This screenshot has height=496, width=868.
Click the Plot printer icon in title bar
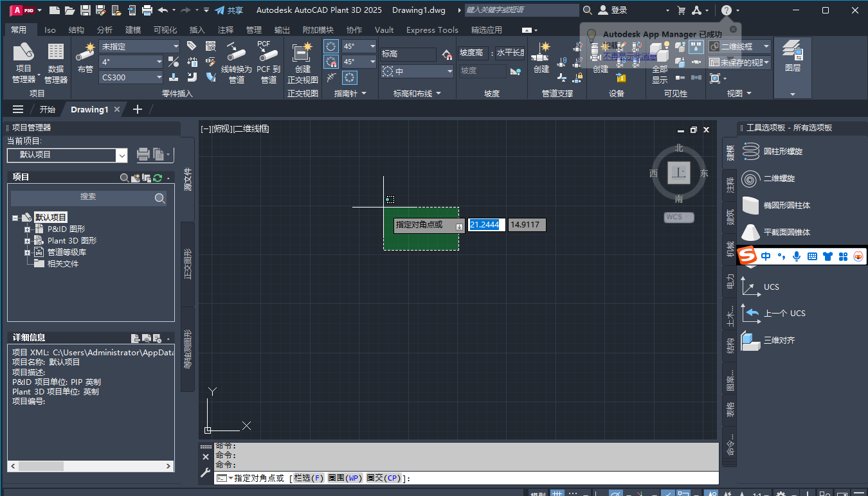click(147, 10)
